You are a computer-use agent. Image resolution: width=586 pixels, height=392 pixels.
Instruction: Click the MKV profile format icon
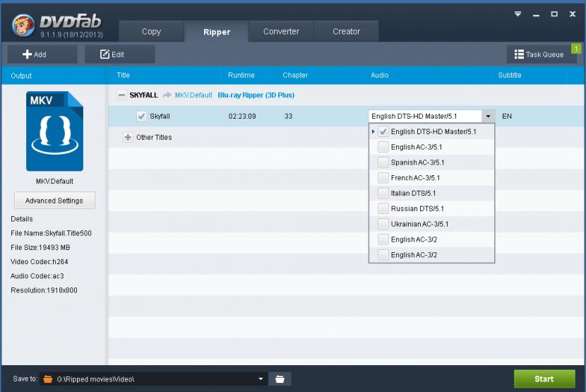click(x=54, y=131)
